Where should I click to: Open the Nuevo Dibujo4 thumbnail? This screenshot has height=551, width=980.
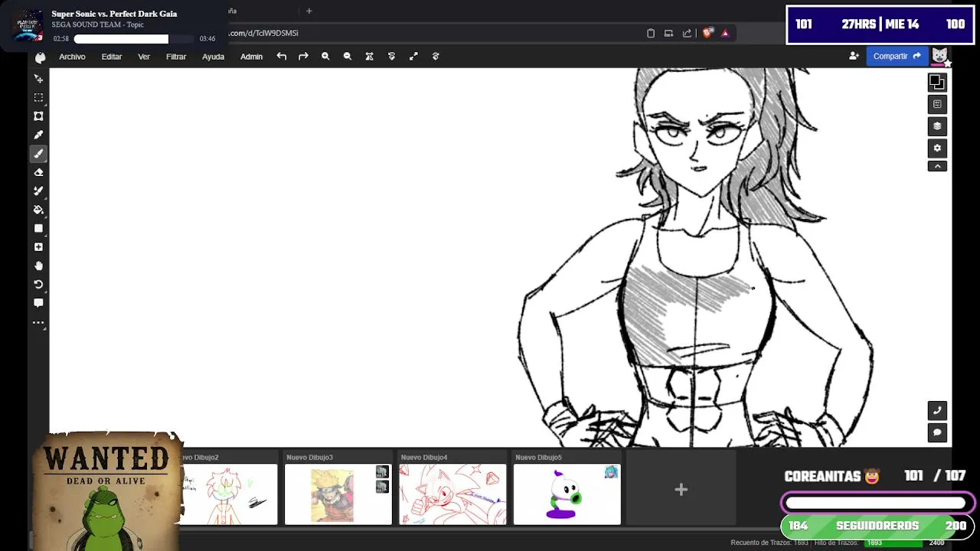pos(452,494)
